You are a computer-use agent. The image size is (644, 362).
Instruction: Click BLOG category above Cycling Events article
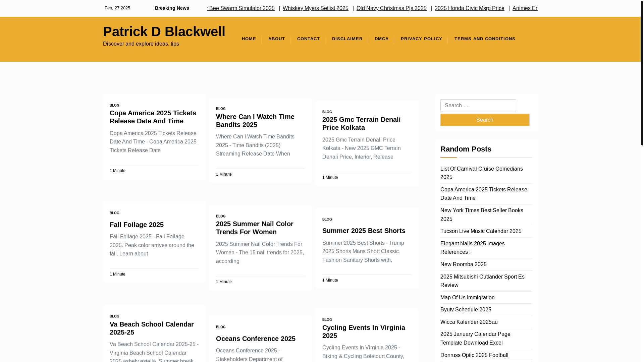pos(327,320)
